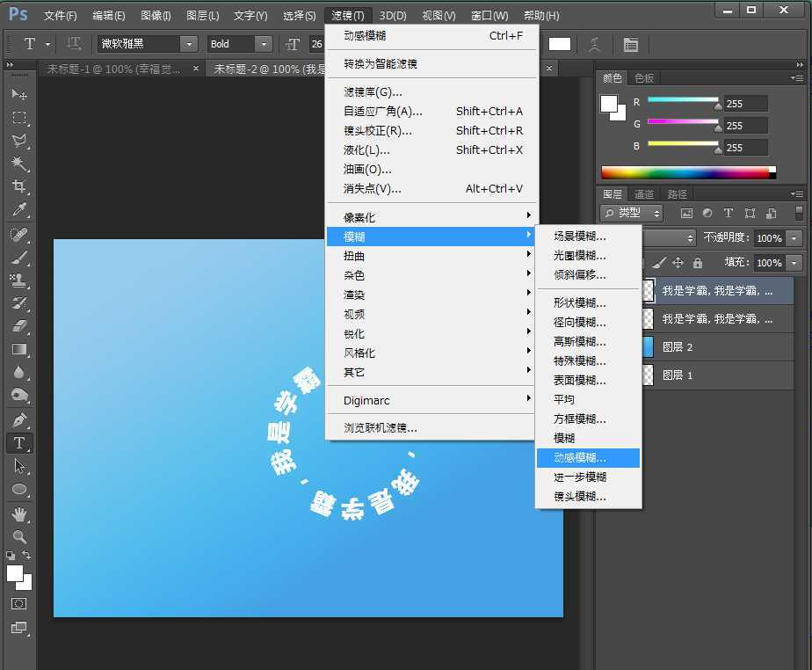Screen dimensions: 812x670
Task: Open character and paragraph panel icon
Action: (x=630, y=45)
